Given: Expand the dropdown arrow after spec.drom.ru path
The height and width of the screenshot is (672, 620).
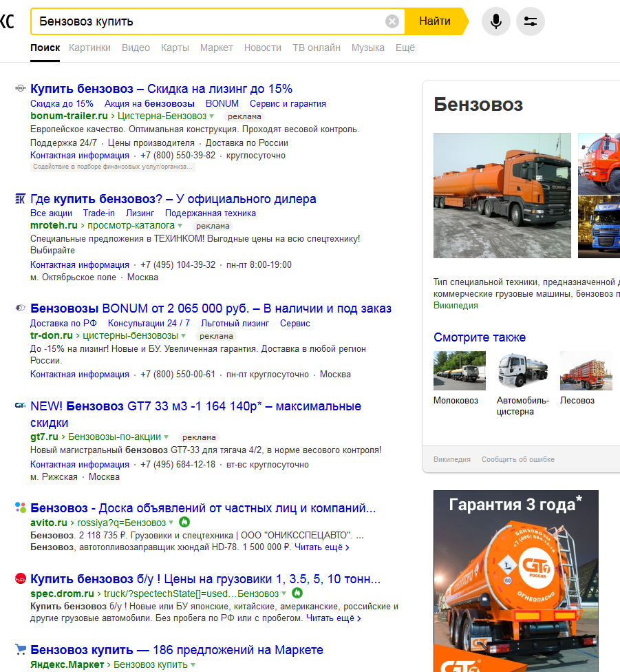Looking at the screenshot, I should click(x=284, y=594).
